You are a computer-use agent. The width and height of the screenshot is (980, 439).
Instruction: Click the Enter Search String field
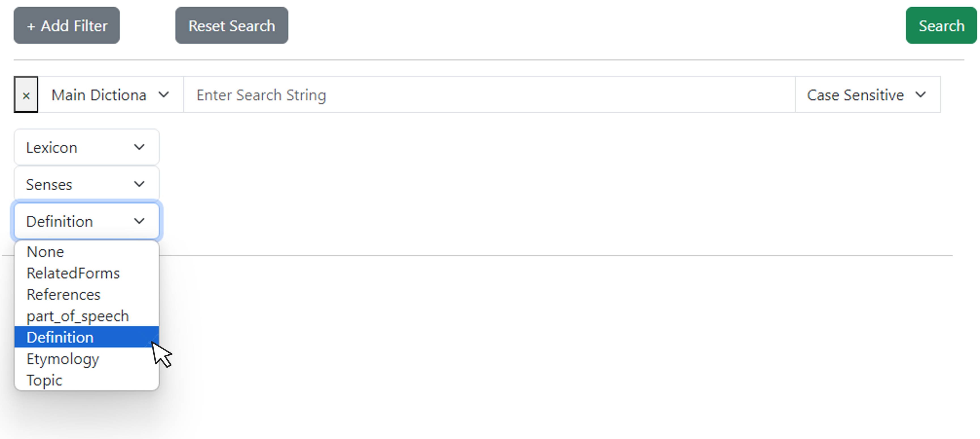pyautogui.click(x=489, y=95)
